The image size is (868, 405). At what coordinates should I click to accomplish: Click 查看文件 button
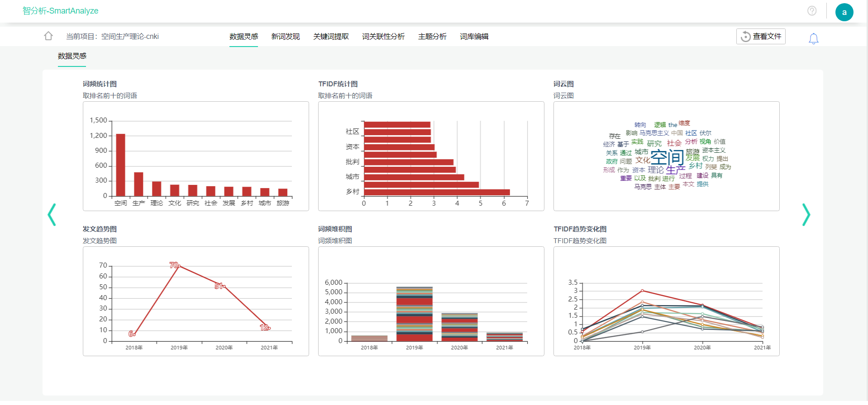[761, 36]
